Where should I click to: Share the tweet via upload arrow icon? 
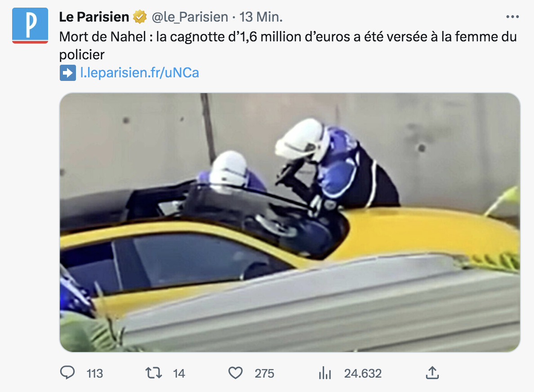click(432, 373)
